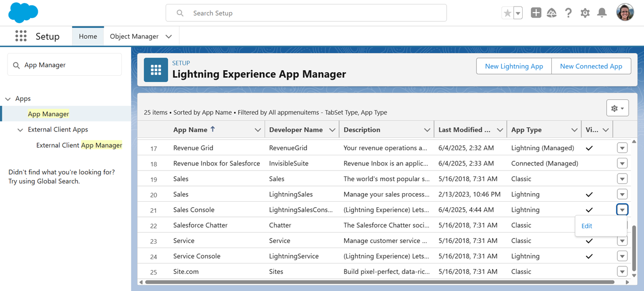Open Global Actions plus icon
Image resolution: width=644 pixels, height=291 pixels.
(x=536, y=13)
